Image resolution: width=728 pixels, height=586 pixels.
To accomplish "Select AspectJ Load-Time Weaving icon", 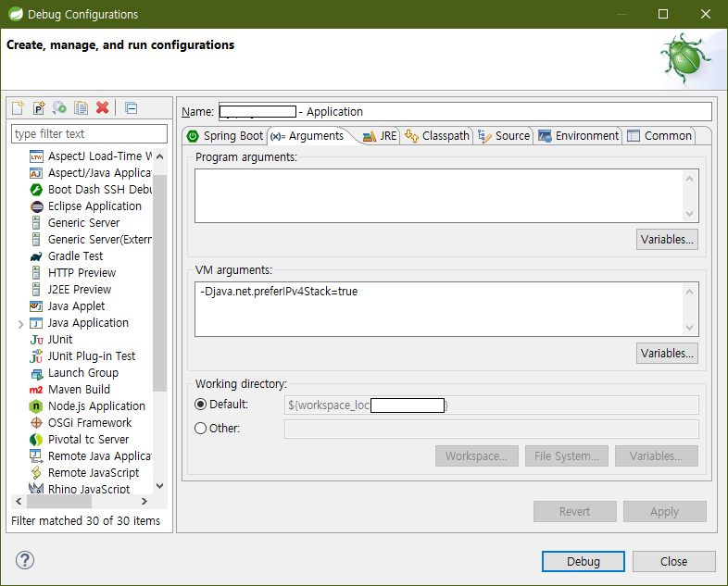I will pos(36,156).
